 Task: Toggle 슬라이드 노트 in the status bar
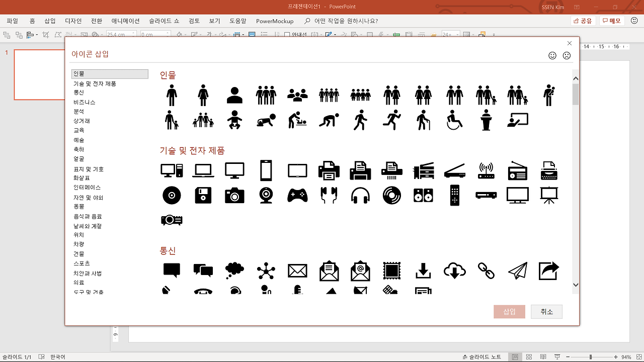[x=481, y=357]
